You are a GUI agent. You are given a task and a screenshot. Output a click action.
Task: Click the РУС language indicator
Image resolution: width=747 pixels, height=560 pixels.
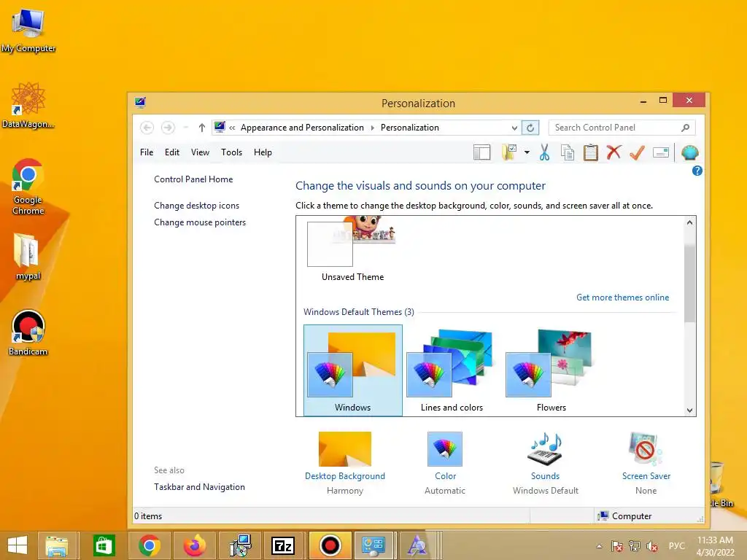coord(676,546)
